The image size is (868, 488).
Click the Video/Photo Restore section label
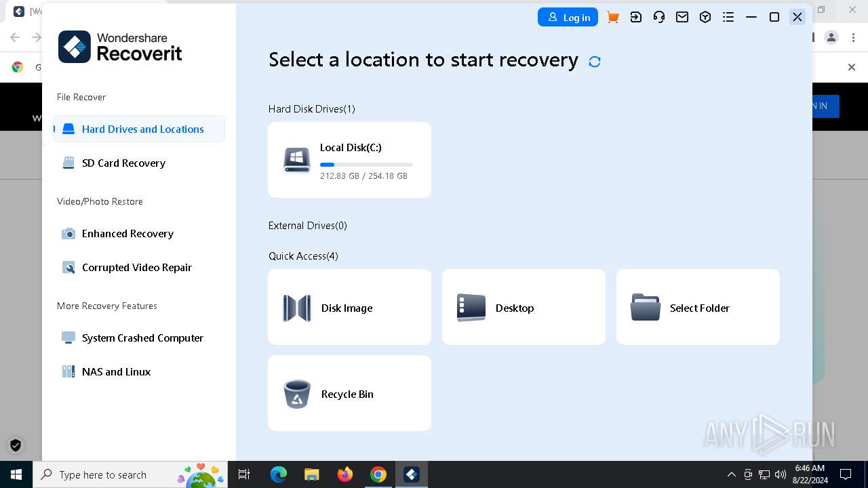[100, 201]
